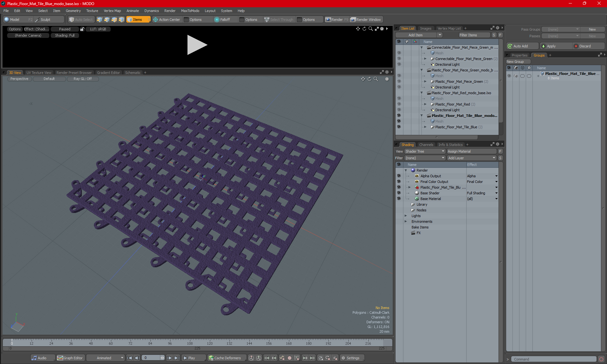Switch to the Channels tab
This screenshot has height=364, width=607.
click(426, 145)
